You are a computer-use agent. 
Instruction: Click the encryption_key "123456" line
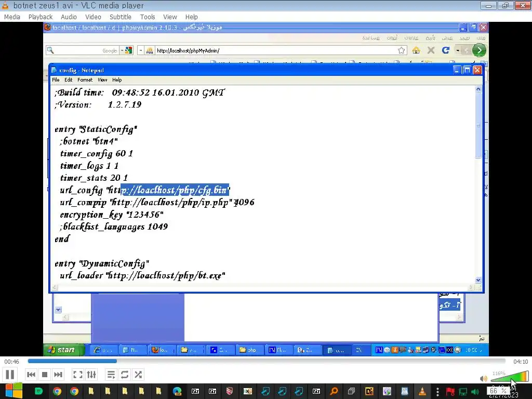pos(112,215)
